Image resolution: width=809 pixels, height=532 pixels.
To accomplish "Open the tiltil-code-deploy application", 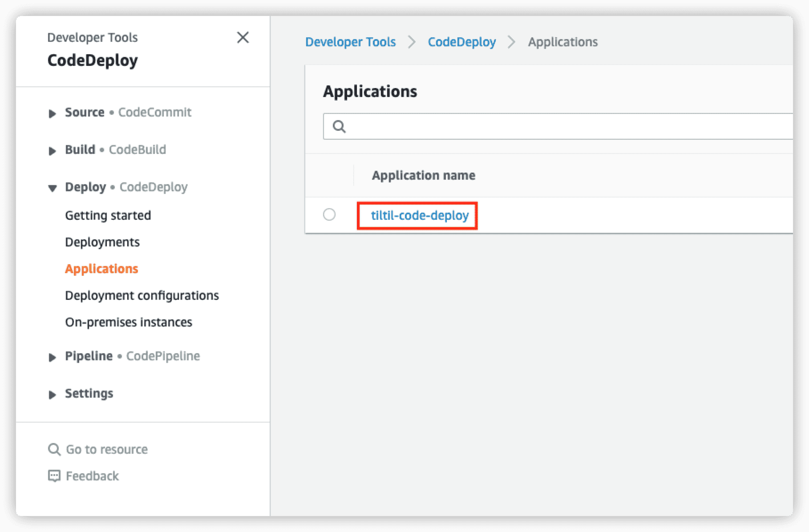I will (420, 215).
